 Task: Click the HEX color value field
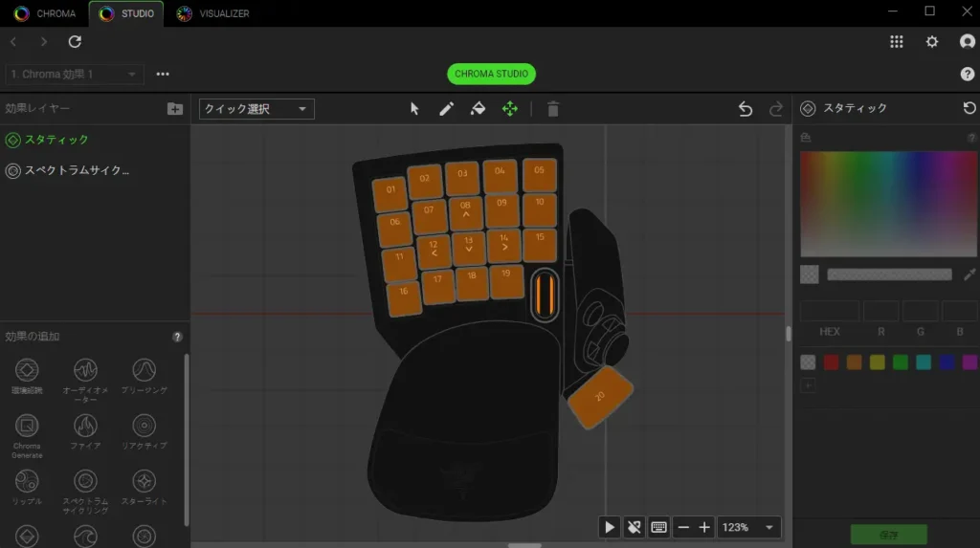click(x=830, y=311)
